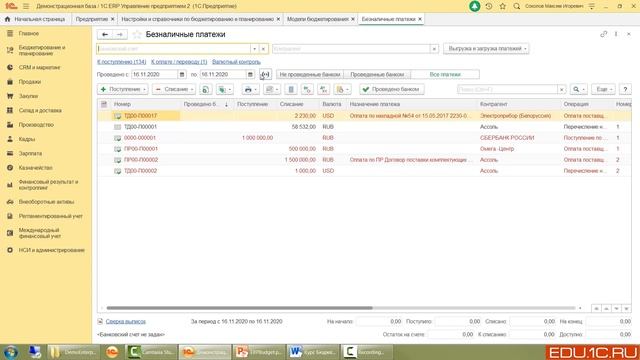The image size is (640, 360).
Task: Open PowerPoint in the taskbar
Action: pyautogui.click(x=259, y=352)
